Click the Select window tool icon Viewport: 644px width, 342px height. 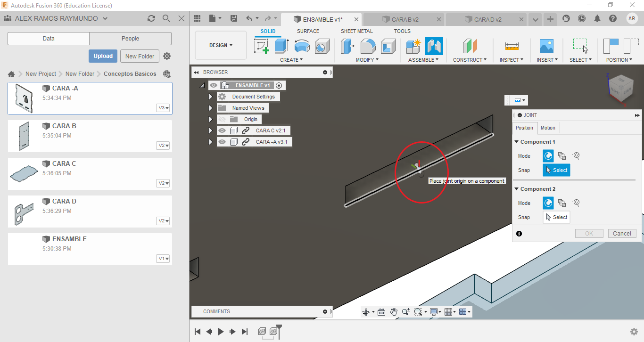(x=580, y=46)
